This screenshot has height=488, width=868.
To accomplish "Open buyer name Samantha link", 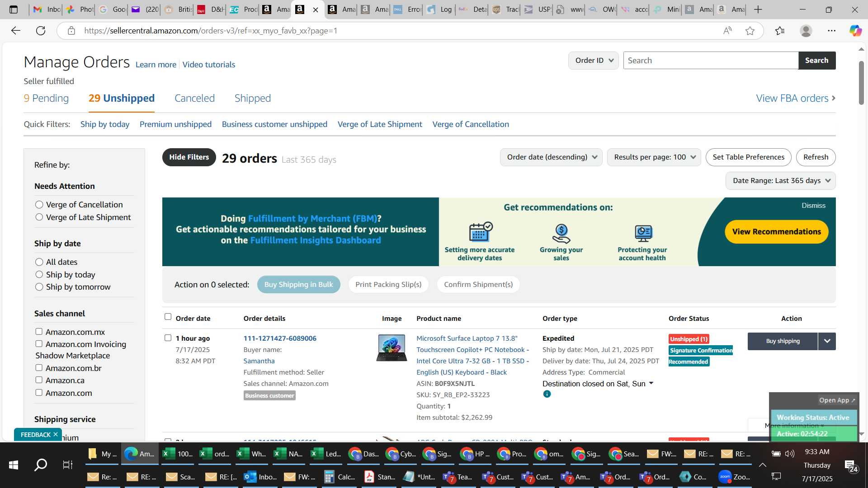I will click(259, 361).
